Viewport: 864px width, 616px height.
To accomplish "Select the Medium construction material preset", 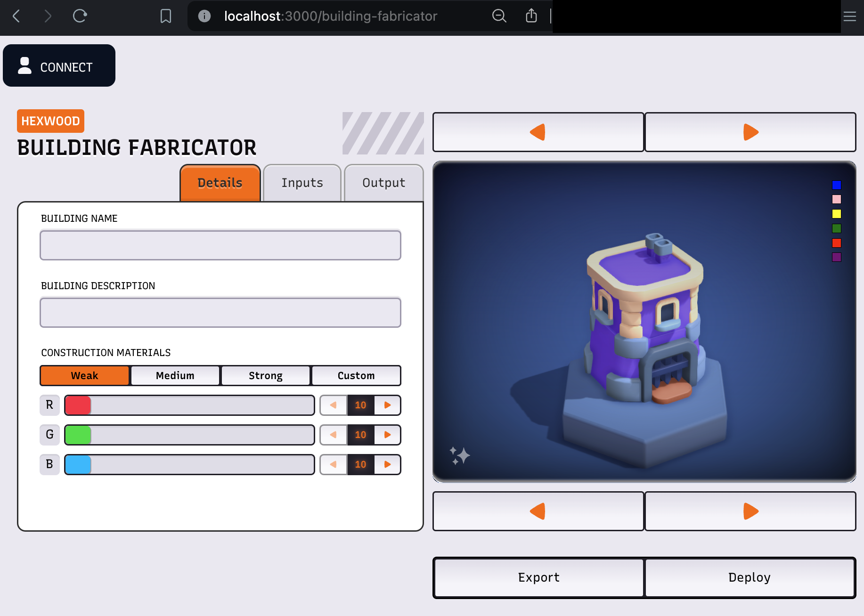I will 175,375.
